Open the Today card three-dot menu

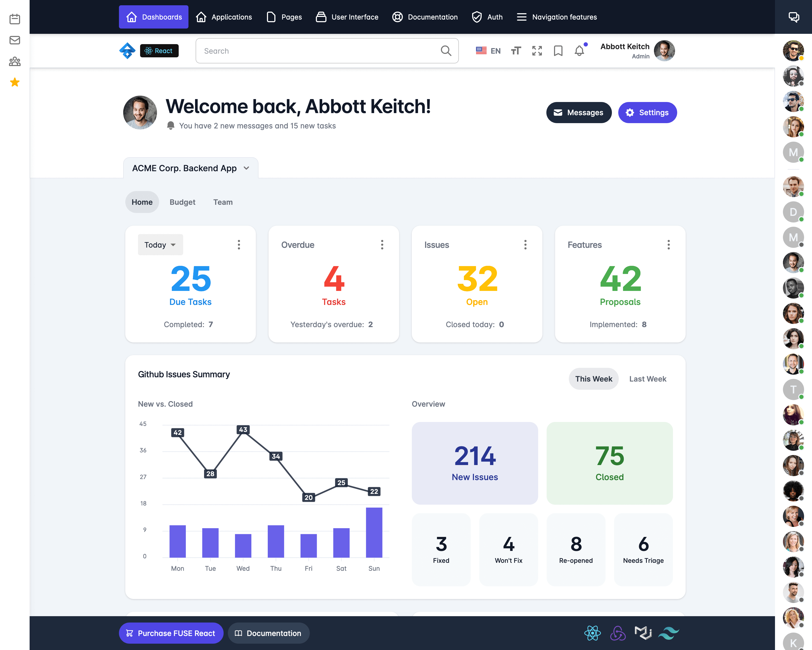pyautogui.click(x=239, y=245)
